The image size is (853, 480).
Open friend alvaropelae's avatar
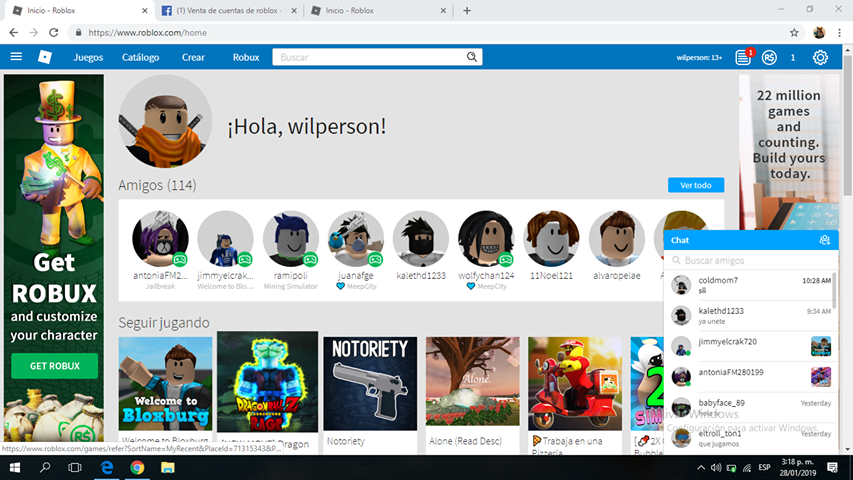tap(616, 239)
